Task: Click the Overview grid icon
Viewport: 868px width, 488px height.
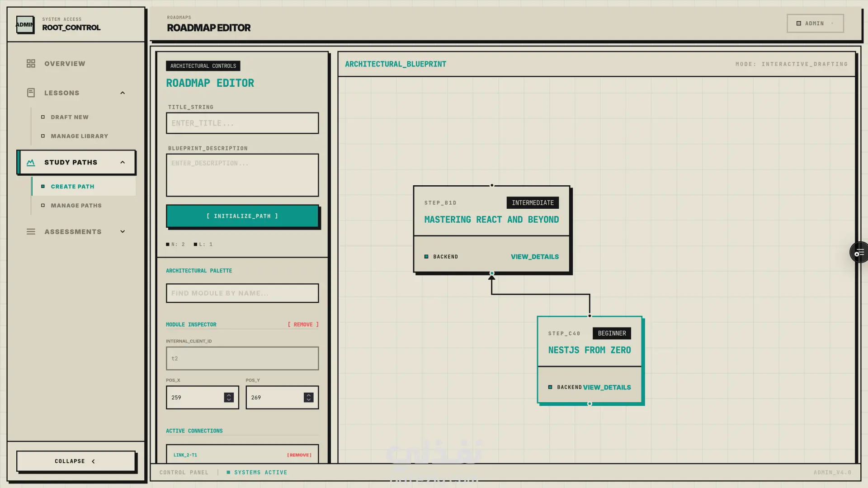Action: pyautogui.click(x=31, y=64)
